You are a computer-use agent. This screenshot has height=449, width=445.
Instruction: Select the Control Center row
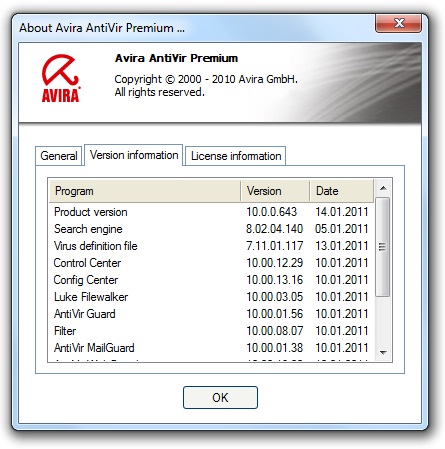[x=211, y=263]
